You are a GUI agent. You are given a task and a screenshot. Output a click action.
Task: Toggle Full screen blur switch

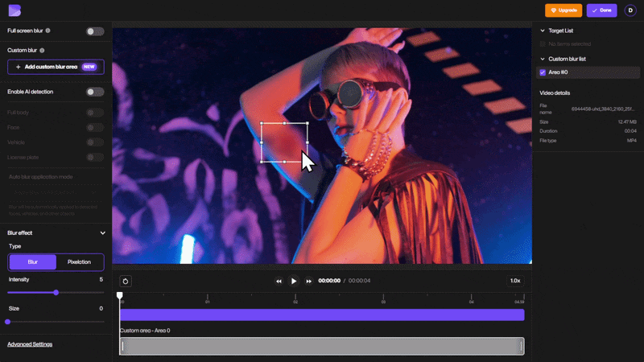tap(95, 31)
